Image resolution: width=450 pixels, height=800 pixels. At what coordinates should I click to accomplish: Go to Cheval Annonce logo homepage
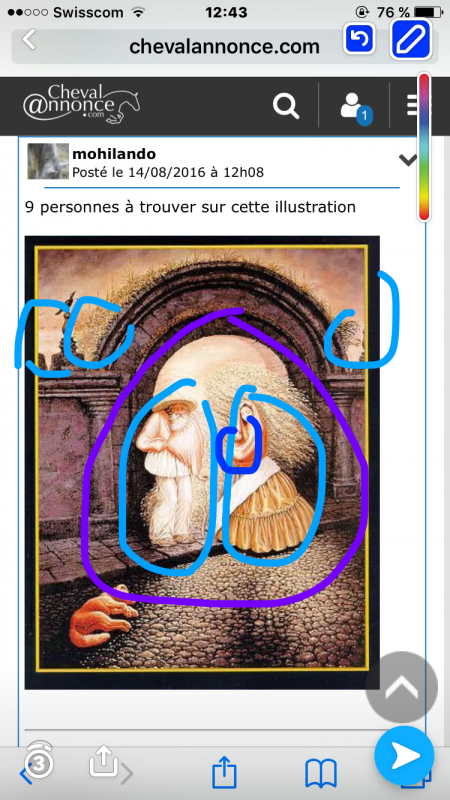point(81,103)
